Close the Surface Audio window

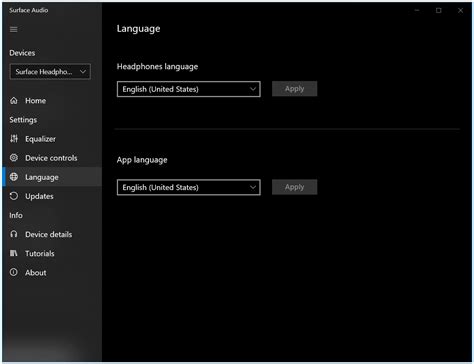460,10
